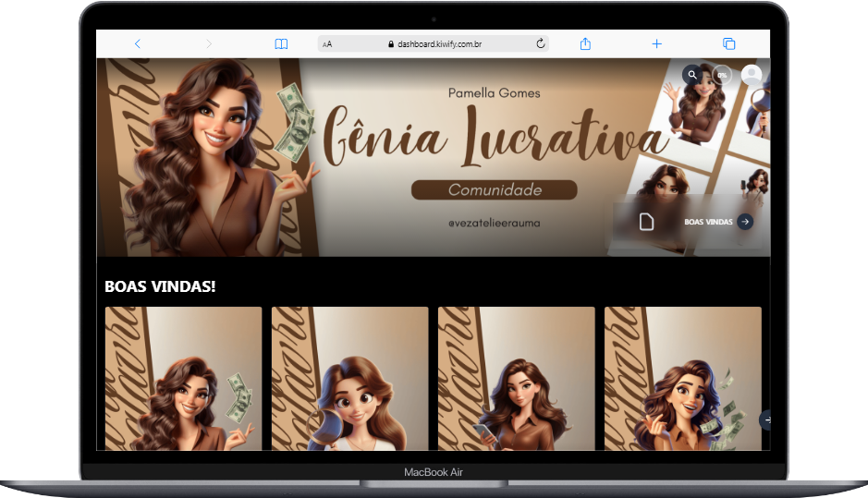Open the Safari bookmarks book icon
Screen dimensions: 868x498
(x=281, y=43)
